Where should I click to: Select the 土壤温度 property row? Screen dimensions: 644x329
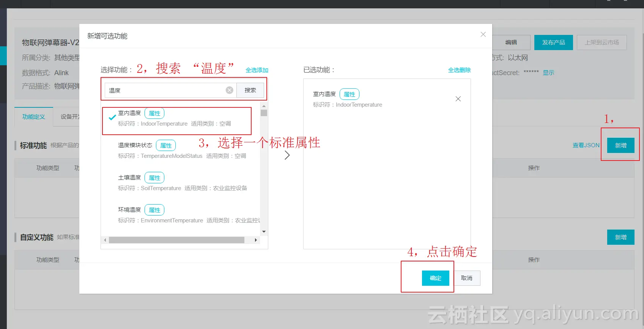[x=182, y=183]
